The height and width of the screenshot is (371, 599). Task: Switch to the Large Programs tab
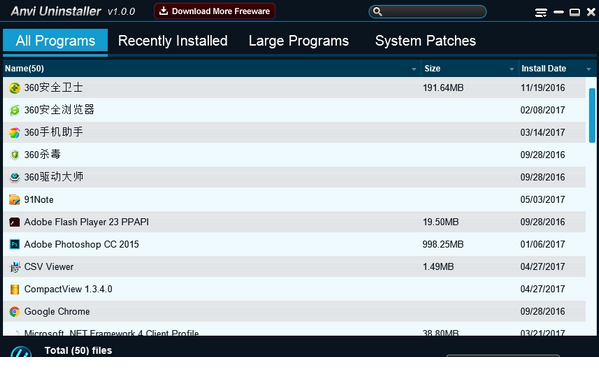tap(299, 41)
